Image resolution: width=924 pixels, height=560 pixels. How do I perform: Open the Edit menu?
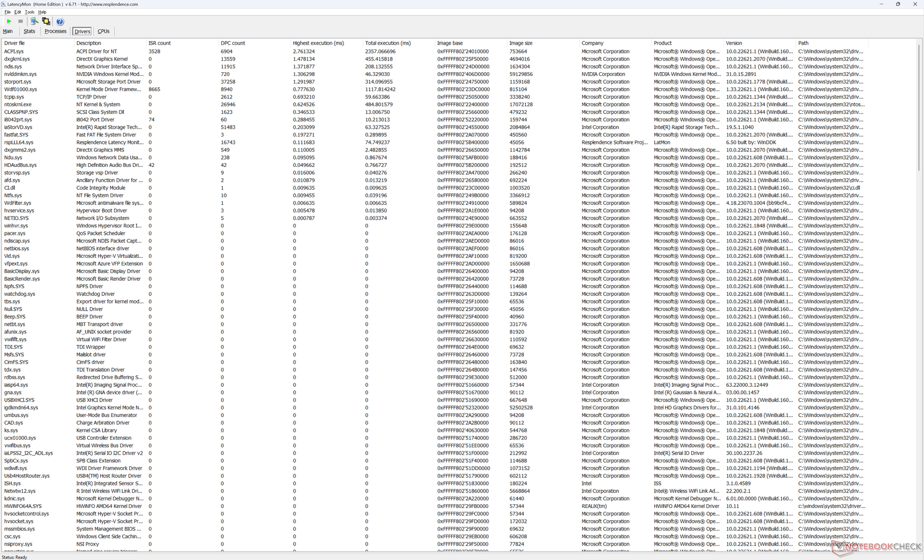[17, 12]
